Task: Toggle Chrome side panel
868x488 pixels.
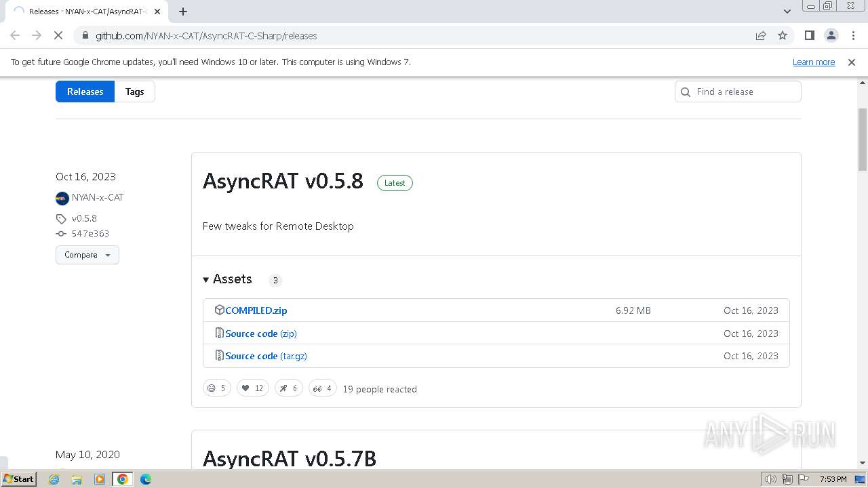Action: tap(809, 35)
